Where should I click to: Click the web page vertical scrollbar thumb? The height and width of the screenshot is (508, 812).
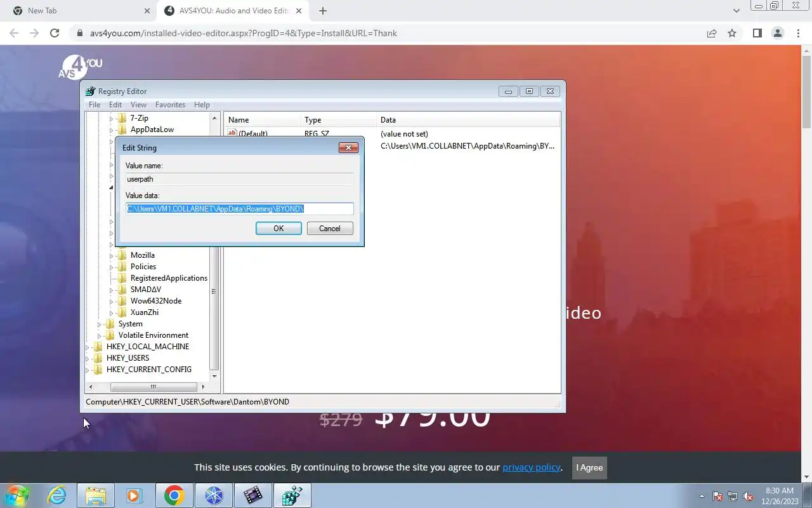click(807, 92)
